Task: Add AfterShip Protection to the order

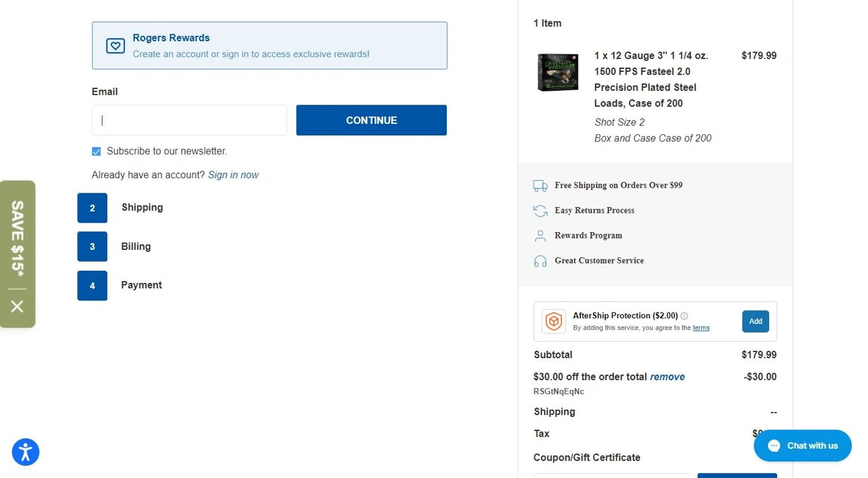Action: [x=755, y=322]
